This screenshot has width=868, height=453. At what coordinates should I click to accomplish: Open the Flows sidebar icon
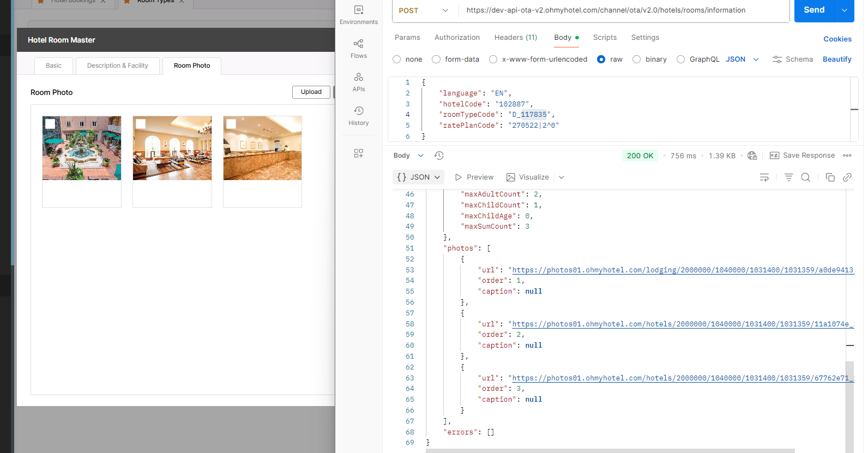[358, 49]
